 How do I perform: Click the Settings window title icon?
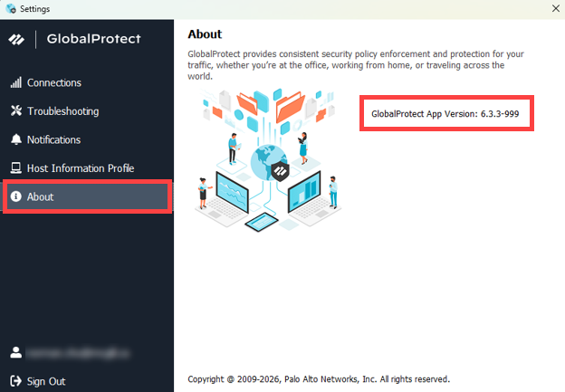click(x=11, y=9)
